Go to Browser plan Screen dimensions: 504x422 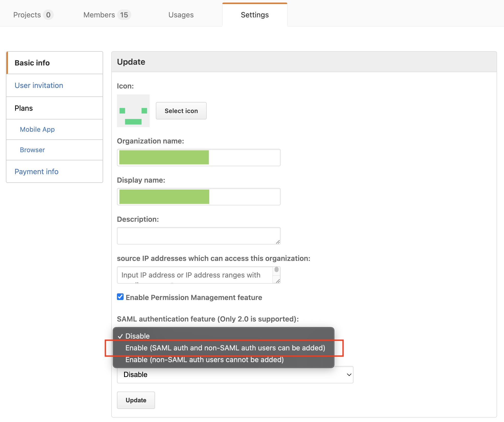pos(55,150)
